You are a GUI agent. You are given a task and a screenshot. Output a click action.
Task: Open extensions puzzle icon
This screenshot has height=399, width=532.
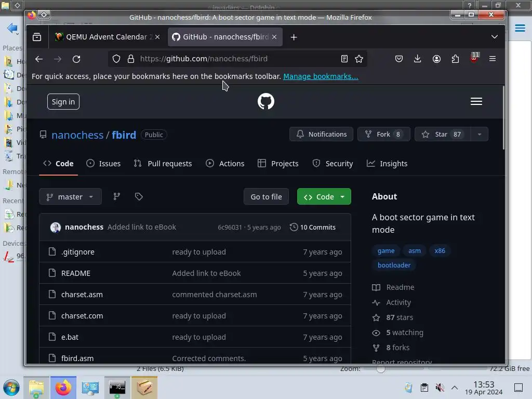pyautogui.click(x=455, y=59)
